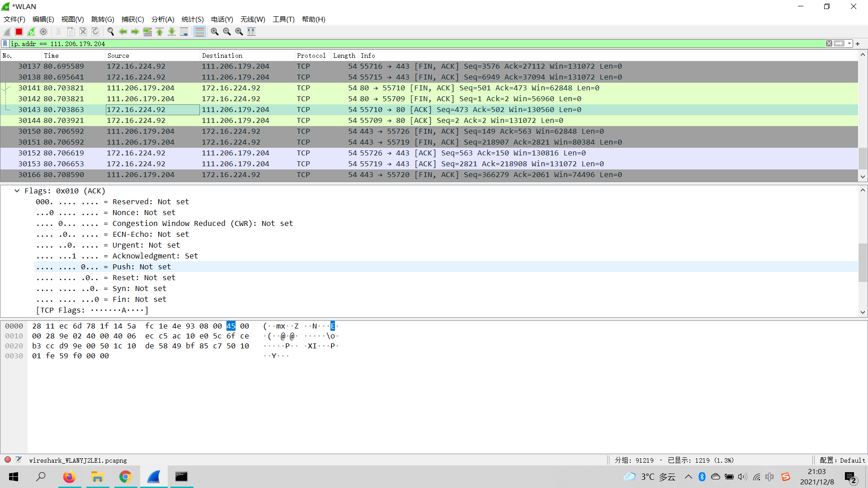This screenshot has width=868, height=488.
Task: Go to the first packet
Action: click(x=160, y=32)
